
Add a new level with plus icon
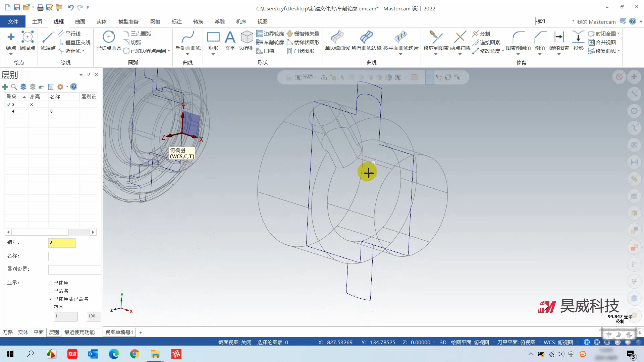click(x=5, y=87)
